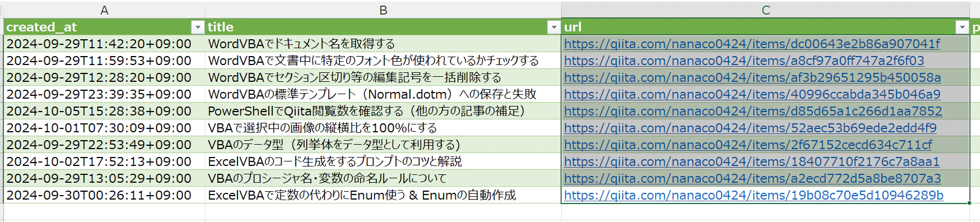Select cell 2024-09-29T11:59:53+09:00

[104, 61]
